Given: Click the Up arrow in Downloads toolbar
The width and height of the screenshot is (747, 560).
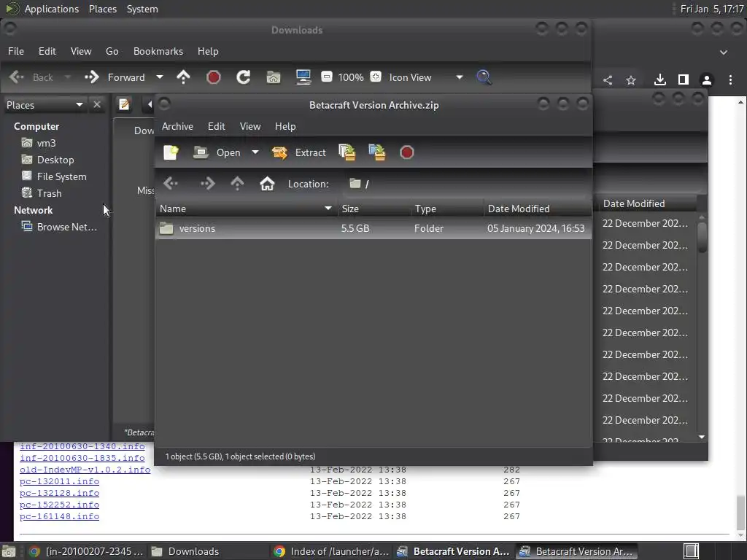Looking at the screenshot, I should click(x=183, y=77).
